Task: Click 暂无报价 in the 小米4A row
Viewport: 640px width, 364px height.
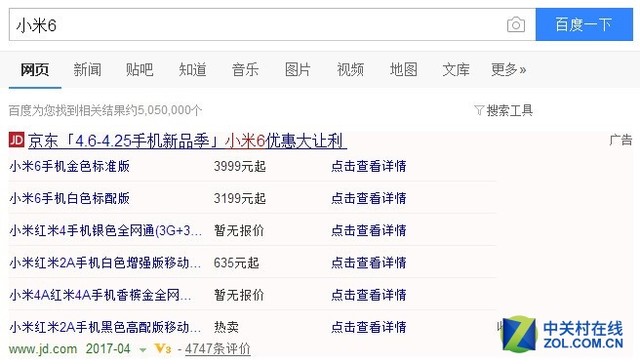Action: tap(239, 295)
